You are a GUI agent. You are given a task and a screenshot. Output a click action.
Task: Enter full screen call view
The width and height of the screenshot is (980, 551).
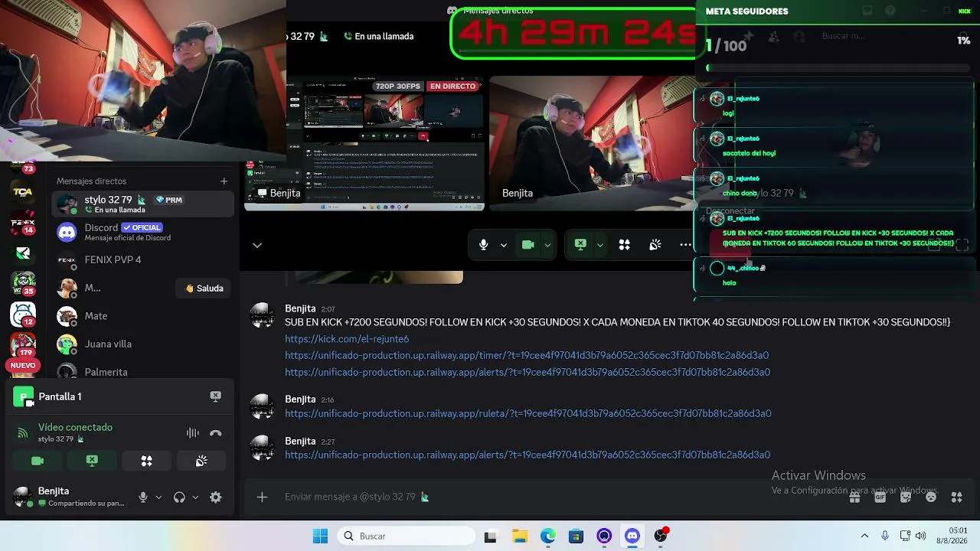(x=962, y=245)
